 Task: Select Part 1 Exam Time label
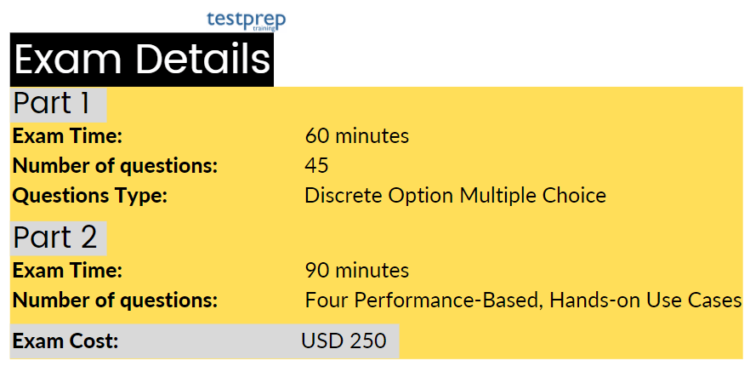click(x=67, y=136)
